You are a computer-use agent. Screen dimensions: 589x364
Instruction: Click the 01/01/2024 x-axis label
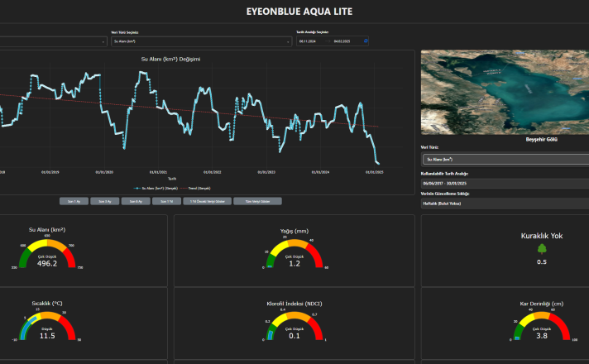[320, 172]
